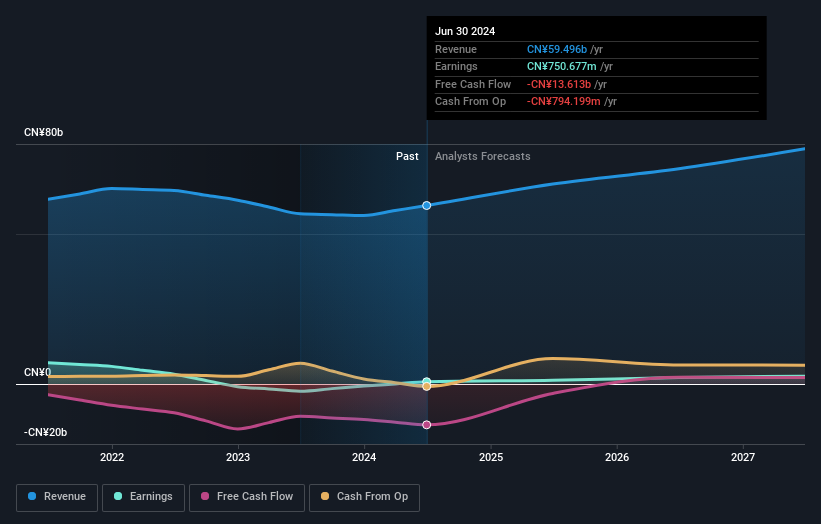Viewport: 821px width, 524px height.
Task: Select the Cash From Op marker at Jun 2024
Action: pyautogui.click(x=427, y=387)
